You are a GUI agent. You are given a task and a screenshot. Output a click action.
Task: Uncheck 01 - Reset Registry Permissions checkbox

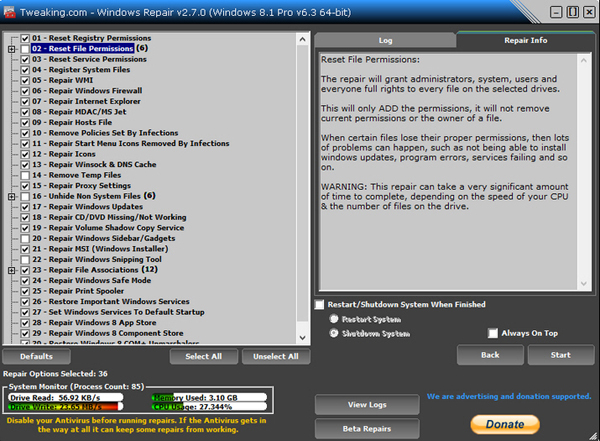tap(25, 38)
